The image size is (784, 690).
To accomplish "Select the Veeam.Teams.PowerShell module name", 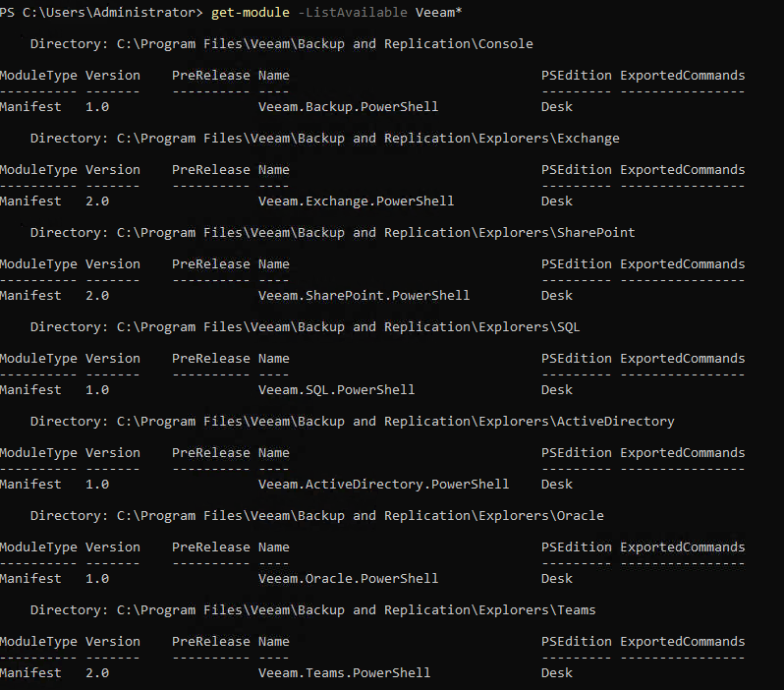I will (344, 673).
